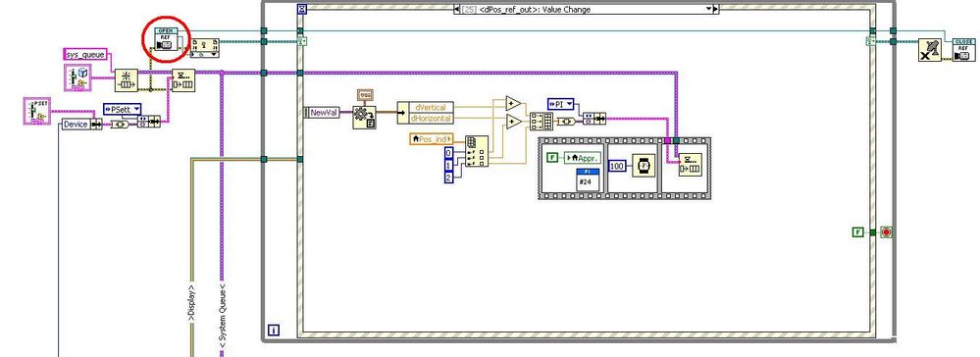The image size is (980, 357).
Task: Select the Close REF node
Action: click(x=962, y=50)
